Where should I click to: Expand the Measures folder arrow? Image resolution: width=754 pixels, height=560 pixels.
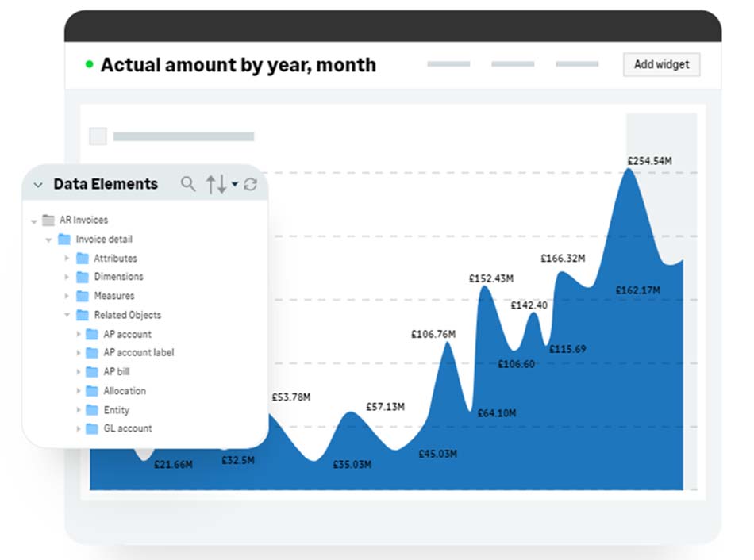tap(67, 296)
